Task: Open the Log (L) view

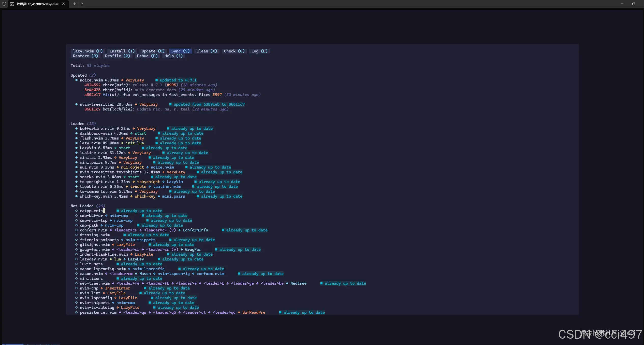Action: (x=259, y=51)
